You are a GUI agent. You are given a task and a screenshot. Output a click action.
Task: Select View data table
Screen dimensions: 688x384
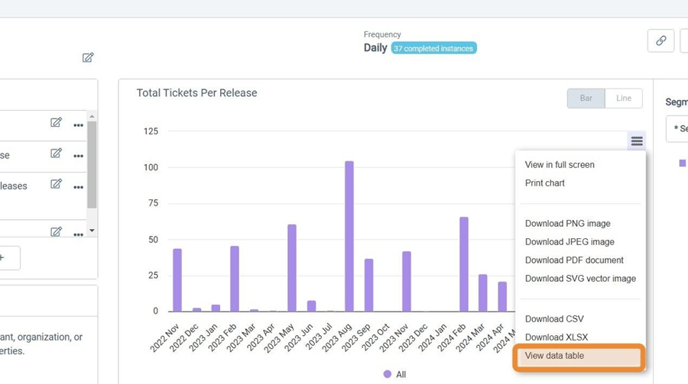[579, 358]
